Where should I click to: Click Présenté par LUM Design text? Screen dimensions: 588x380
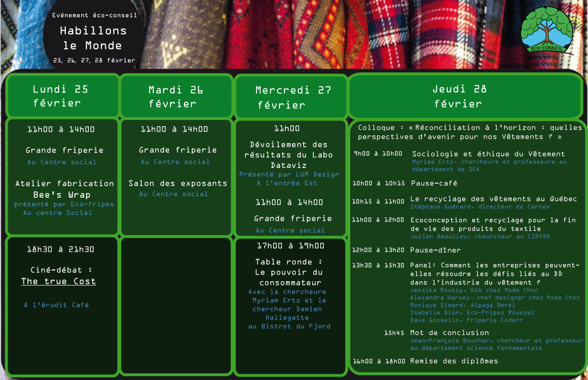[x=289, y=175]
